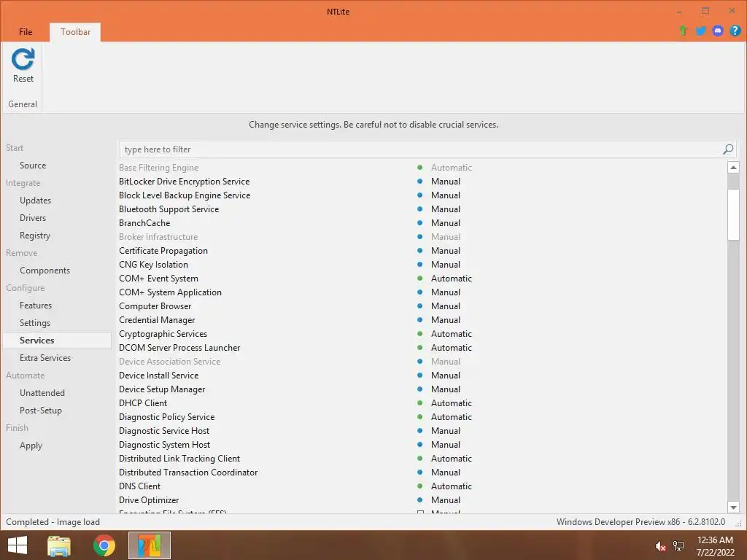This screenshot has width=747, height=560.
Task: Select the grayed 'Base Filtering Engine' row
Action: coord(422,168)
